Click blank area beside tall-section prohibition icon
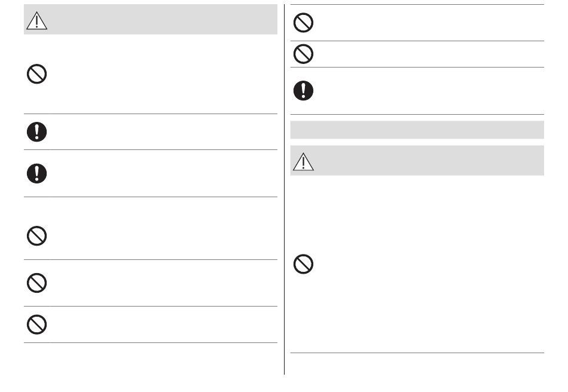This screenshot has width=568, height=392. 430,264
